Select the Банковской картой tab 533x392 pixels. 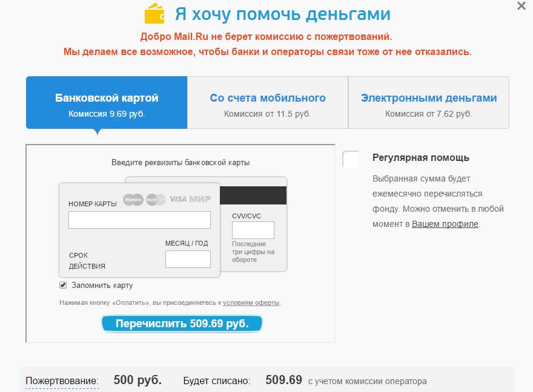point(107,103)
